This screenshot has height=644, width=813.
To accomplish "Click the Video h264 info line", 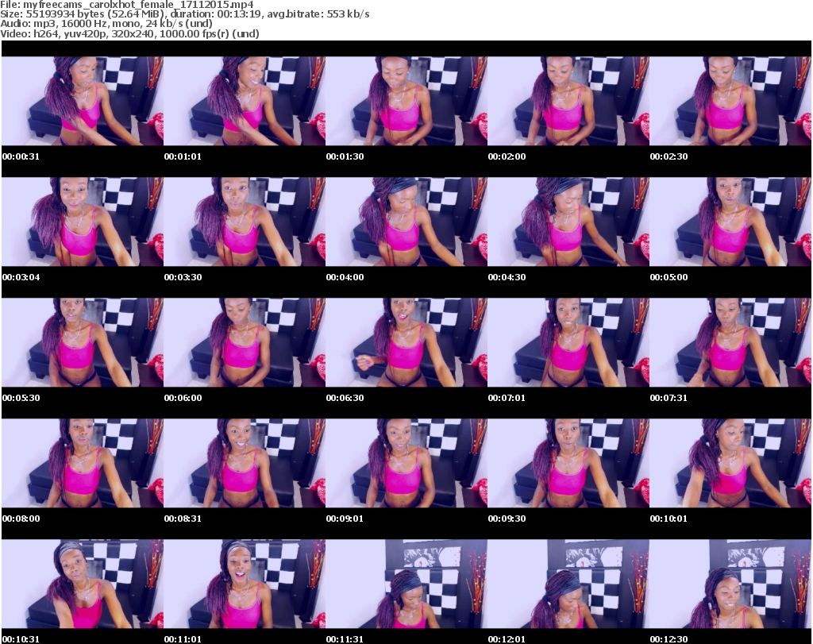I will point(129,33).
